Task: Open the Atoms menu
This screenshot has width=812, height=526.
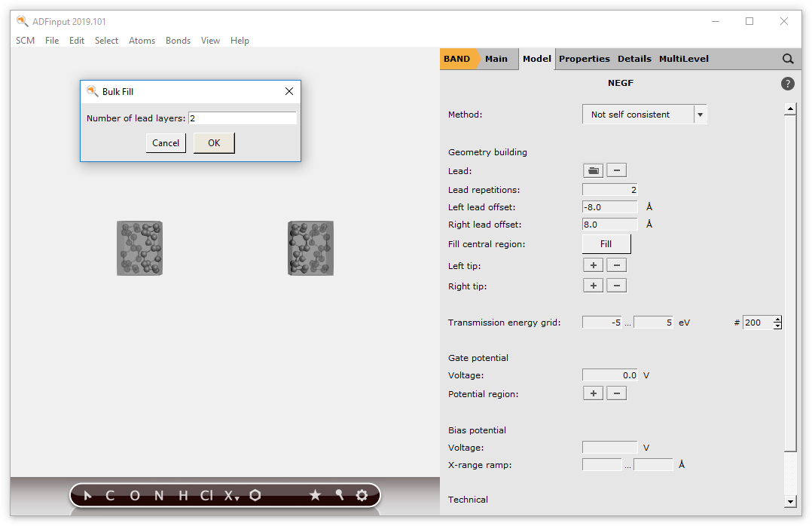Action: [142, 41]
